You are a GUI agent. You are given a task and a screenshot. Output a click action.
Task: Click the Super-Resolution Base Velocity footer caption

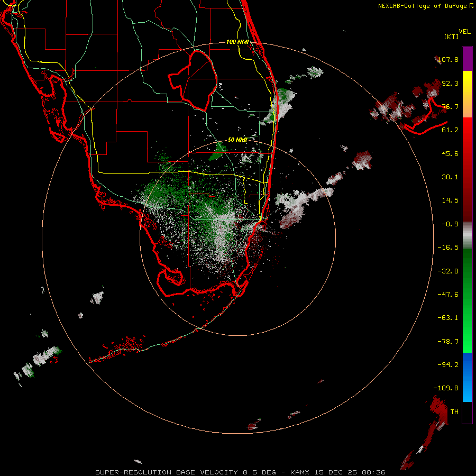tap(240, 472)
